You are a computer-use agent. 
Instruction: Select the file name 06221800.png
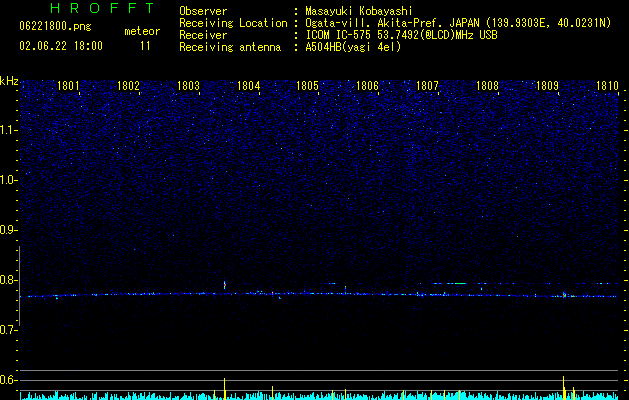tap(55, 26)
